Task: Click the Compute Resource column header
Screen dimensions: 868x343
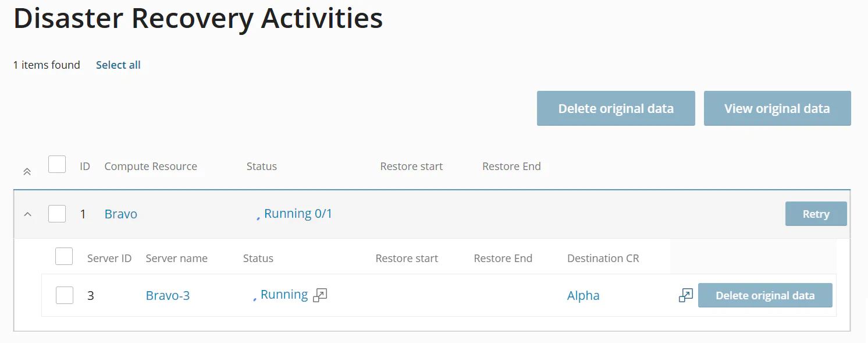Action: pyautogui.click(x=151, y=167)
